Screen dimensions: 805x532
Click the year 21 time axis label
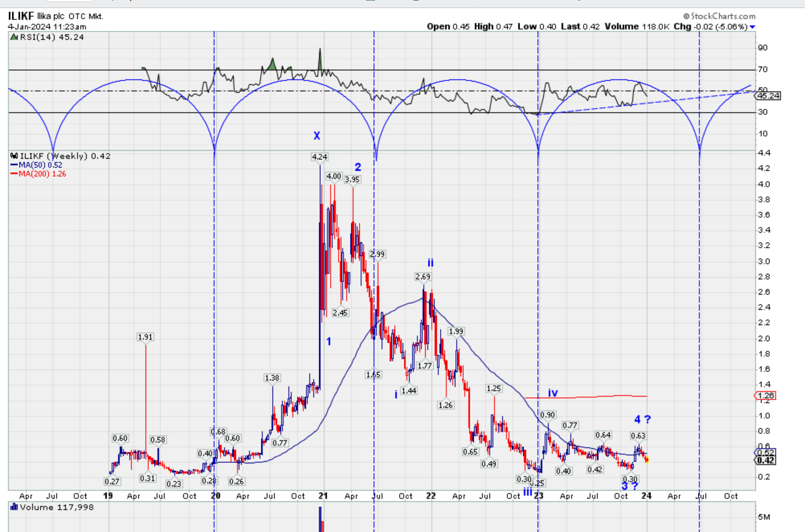(x=323, y=496)
